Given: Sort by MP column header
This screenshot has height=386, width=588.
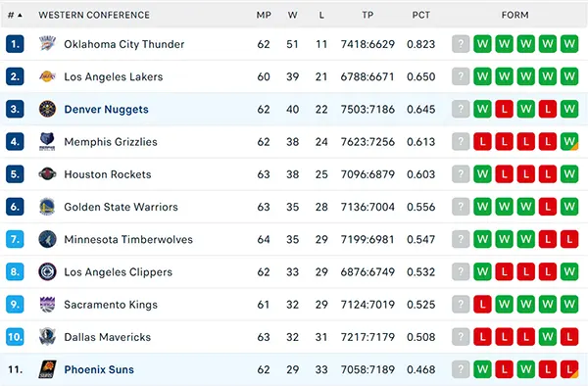Looking at the screenshot, I should point(264,15).
